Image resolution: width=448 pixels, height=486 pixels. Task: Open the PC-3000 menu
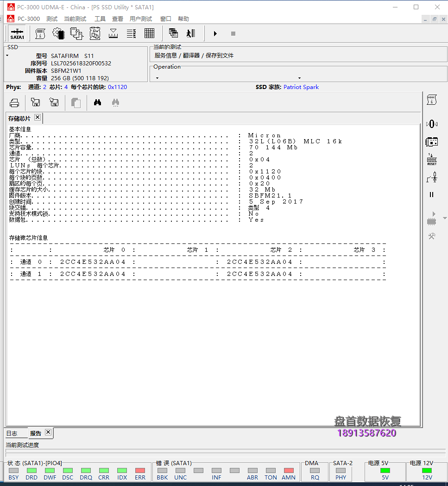point(29,19)
